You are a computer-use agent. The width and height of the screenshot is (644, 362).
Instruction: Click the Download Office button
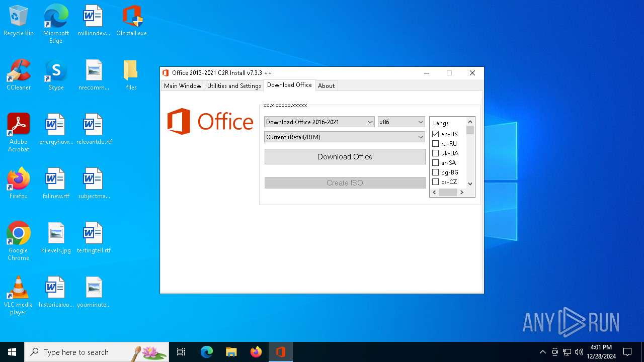(345, 157)
